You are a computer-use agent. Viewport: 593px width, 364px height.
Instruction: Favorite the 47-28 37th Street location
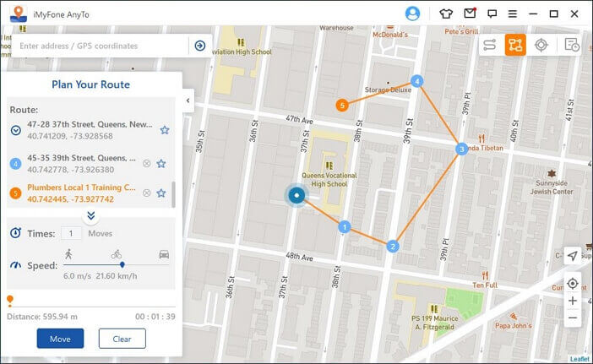(x=165, y=130)
